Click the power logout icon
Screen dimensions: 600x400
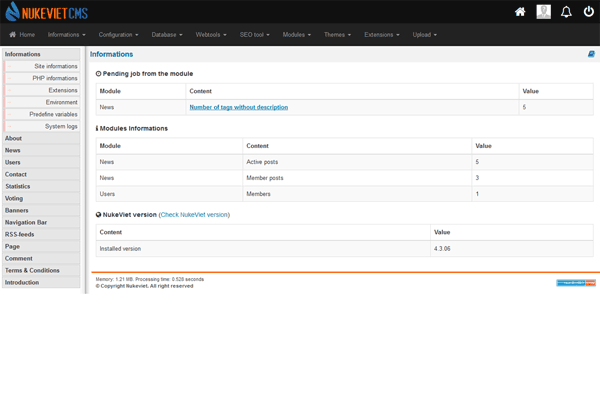coord(588,12)
